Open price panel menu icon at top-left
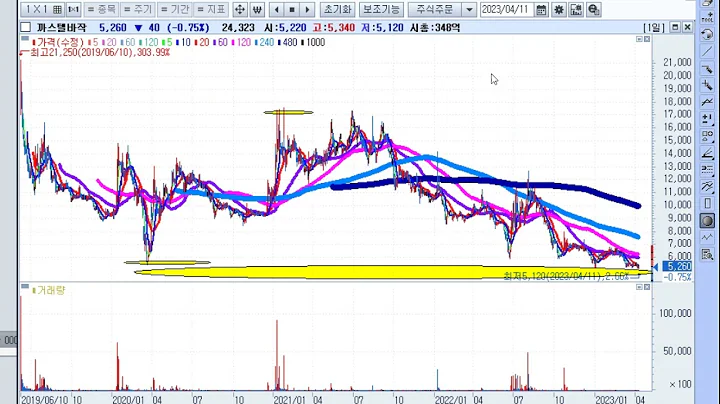720x404 pixels. click(x=25, y=39)
